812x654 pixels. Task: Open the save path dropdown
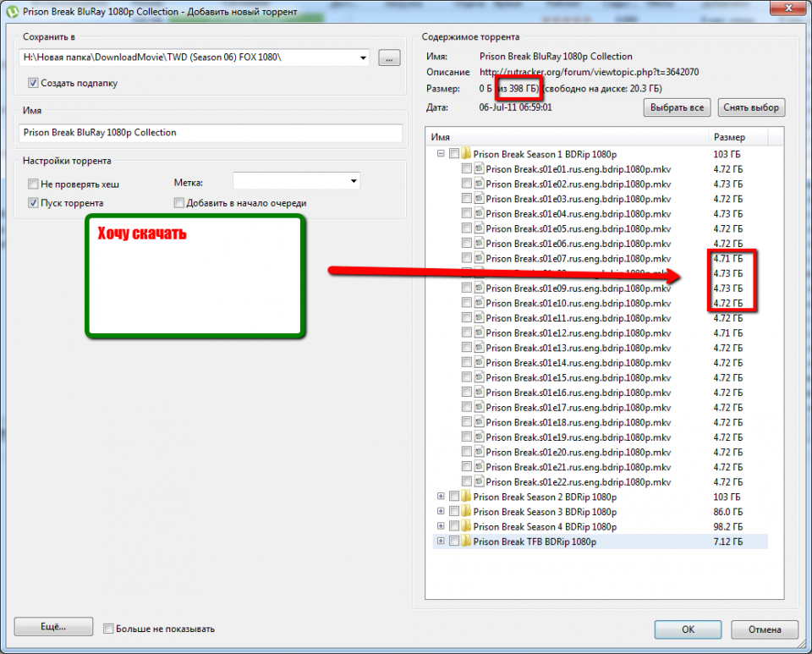(364, 58)
